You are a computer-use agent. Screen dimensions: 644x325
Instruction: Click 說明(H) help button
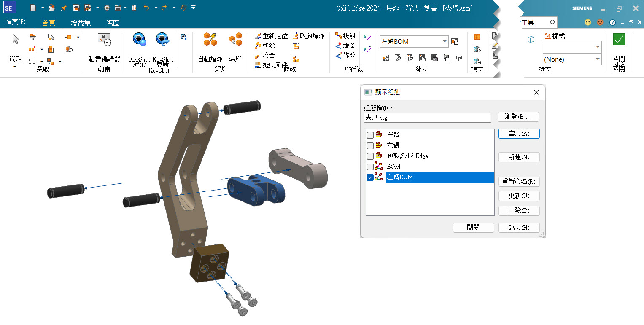(x=519, y=228)
